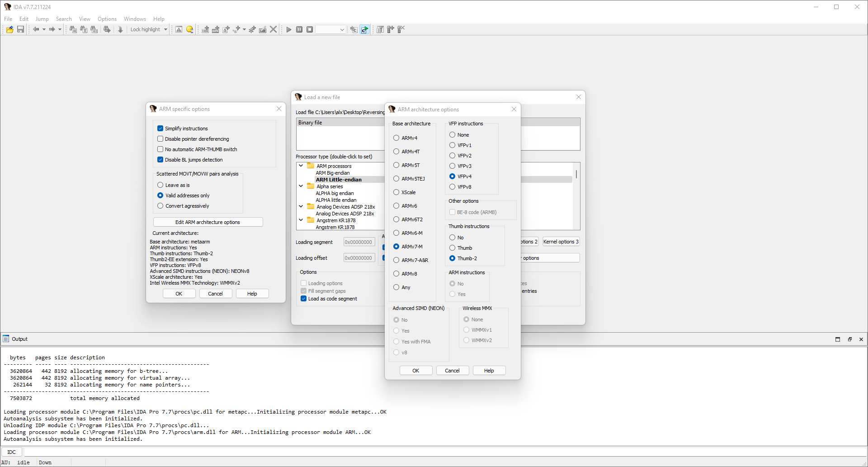Collapse the Alpha series folder
868x467 pixels.
tap(301, 186)
